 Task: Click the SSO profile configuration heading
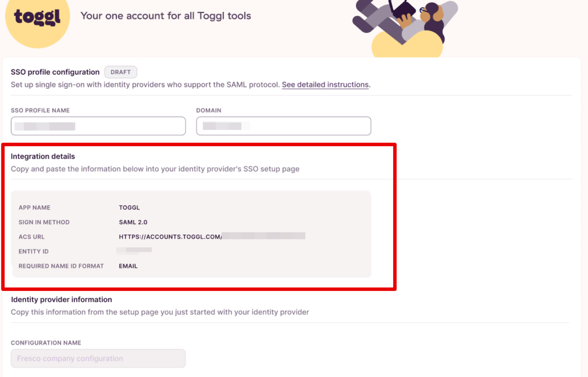click(x=55, y=72)
